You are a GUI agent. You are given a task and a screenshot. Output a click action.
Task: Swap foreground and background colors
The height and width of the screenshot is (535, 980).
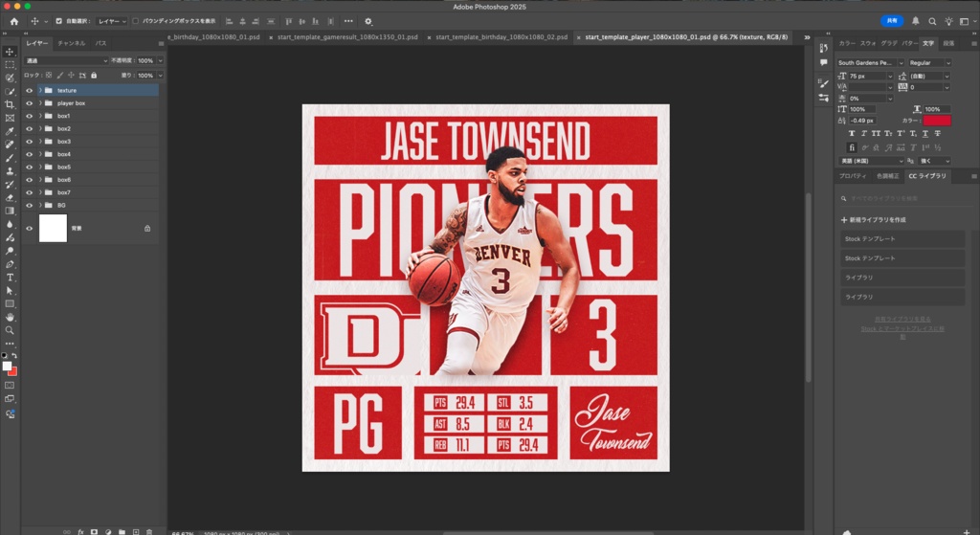[14, 356]
